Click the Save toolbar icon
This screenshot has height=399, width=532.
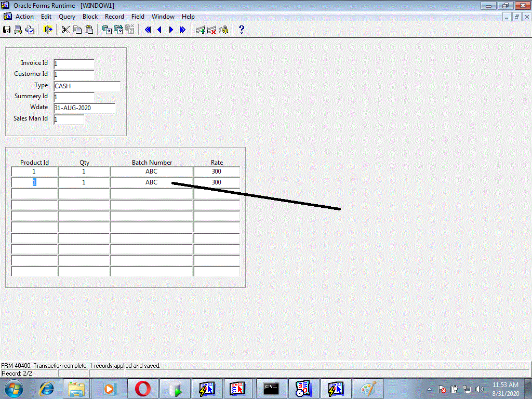(x=7, y=30)
